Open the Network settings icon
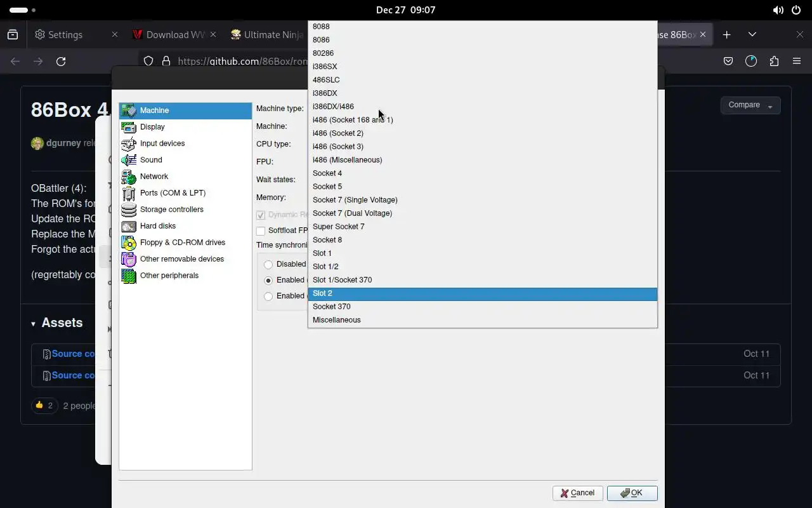The width and height of the screenshot is (812, 508). (x=129, y=177)
